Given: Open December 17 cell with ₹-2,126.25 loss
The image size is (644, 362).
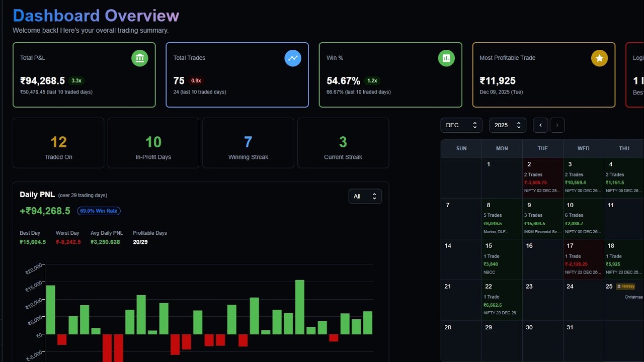Looking at the screenshot, I should click(x=584, y=259).
